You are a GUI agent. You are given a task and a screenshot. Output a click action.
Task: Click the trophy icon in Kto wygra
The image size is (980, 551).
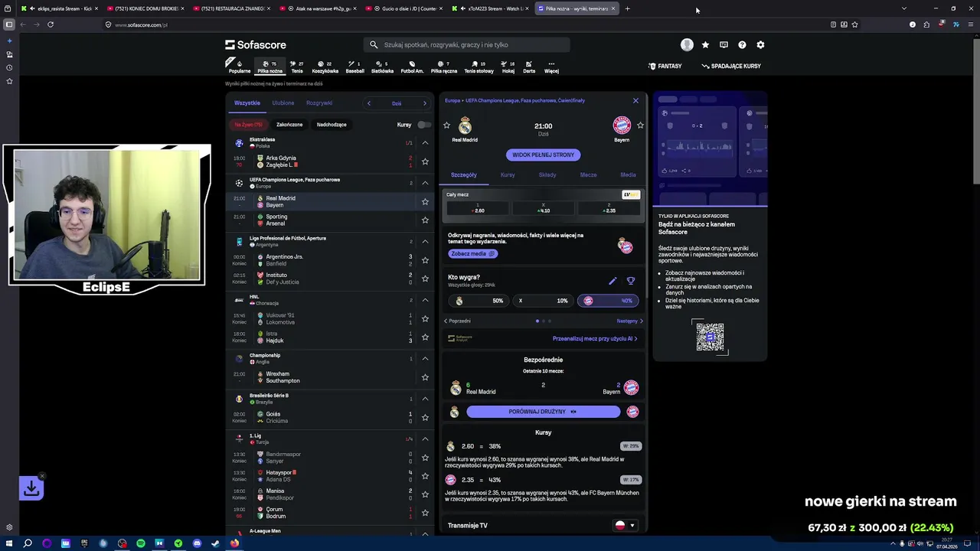click(631, 281)
